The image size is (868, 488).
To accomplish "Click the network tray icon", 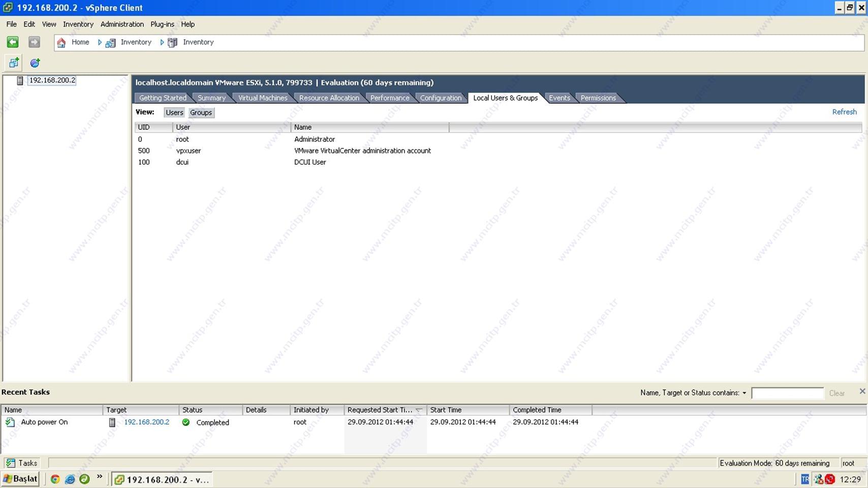I will tap(818, 479).
